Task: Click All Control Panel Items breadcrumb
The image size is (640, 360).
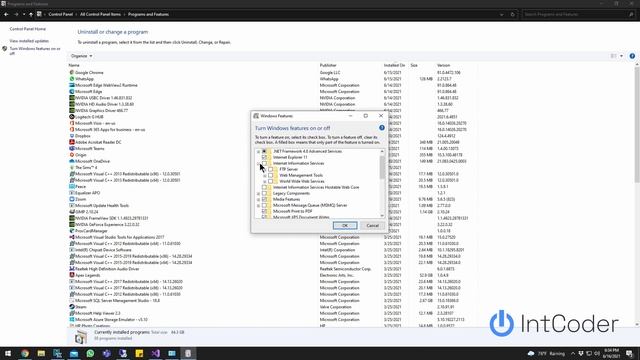Action: pos(100,14)
